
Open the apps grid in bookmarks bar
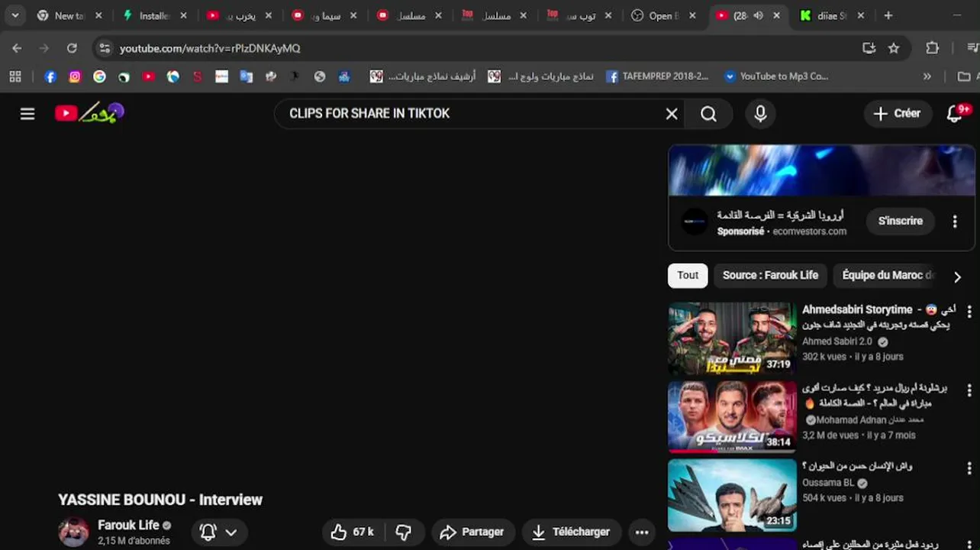[x=15, y=76]
